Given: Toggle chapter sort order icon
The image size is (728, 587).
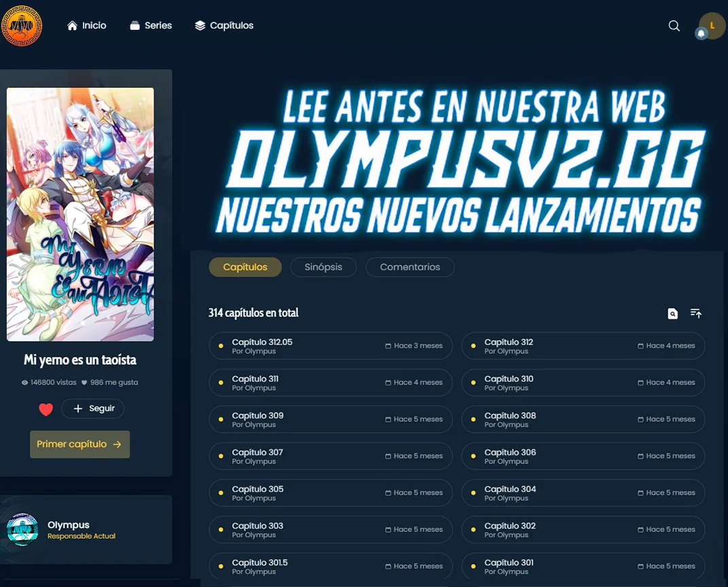Looking at the screenshot, I should (x=695, y=313).
